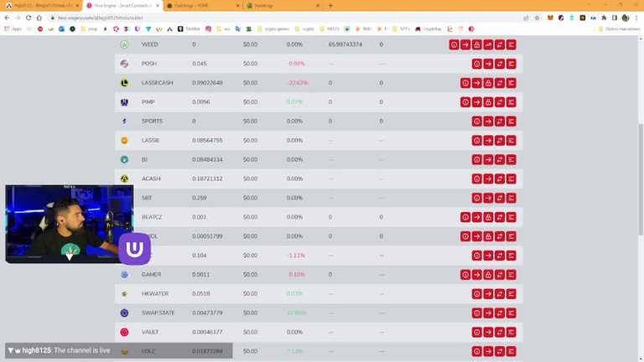This screenshot has width=644, height=362.
Task: View ACASH history clock icon
Action: click(x=477, y=178)
